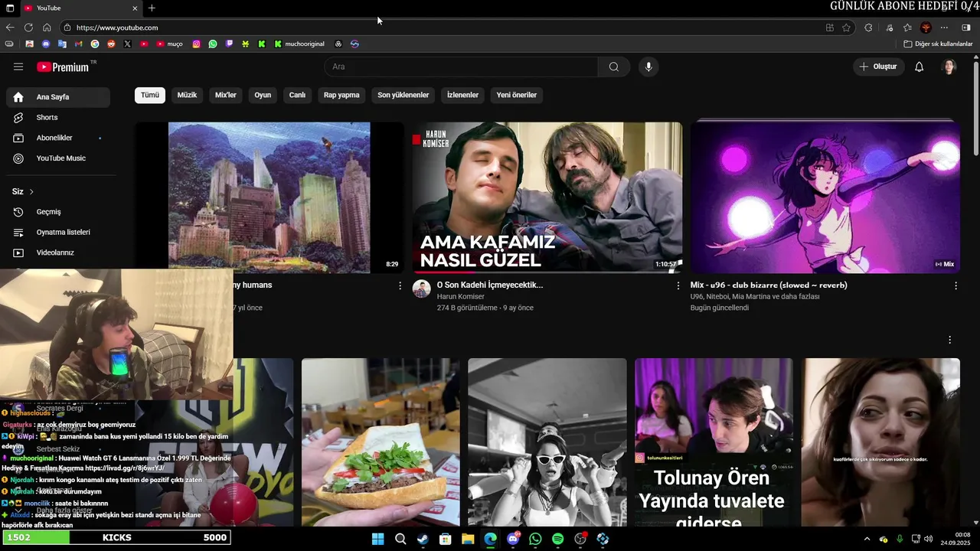980x551 pixels.
Task: Open the X bookmark icon
Action: (127, 44)
